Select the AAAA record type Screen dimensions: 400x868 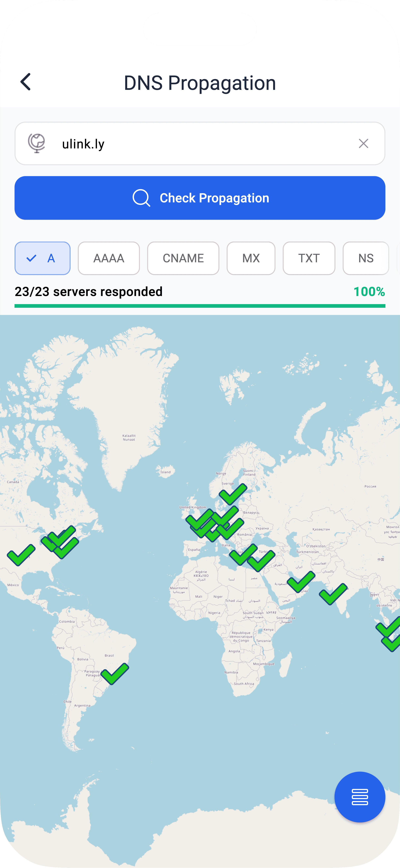(109, 258)
